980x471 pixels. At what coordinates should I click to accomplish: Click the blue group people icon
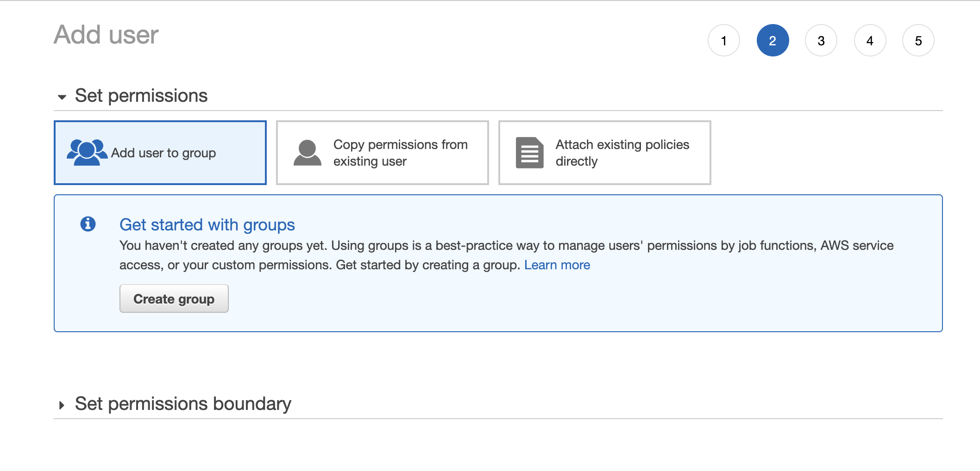(x=87, y=152)
